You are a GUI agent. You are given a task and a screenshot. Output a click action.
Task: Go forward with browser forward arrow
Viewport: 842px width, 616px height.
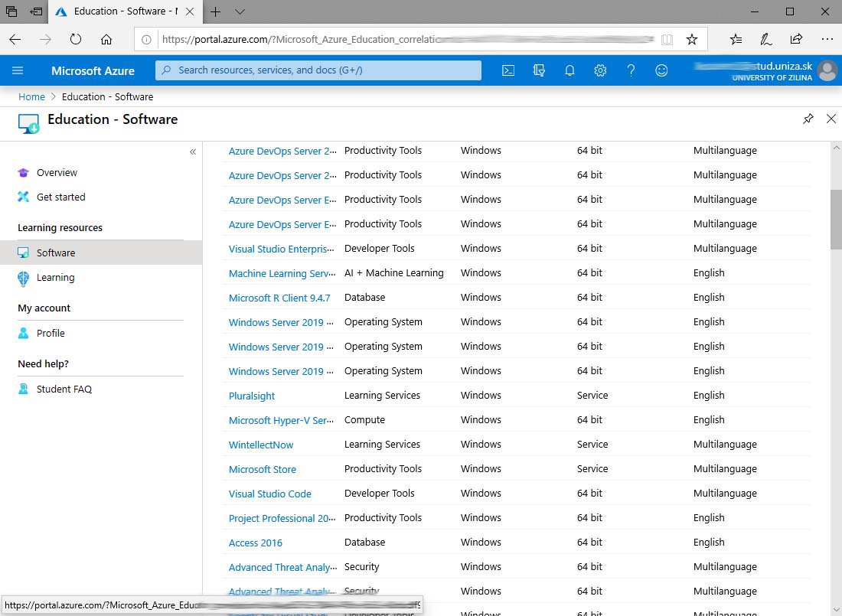pyautogui.click(x=46, y=39)
